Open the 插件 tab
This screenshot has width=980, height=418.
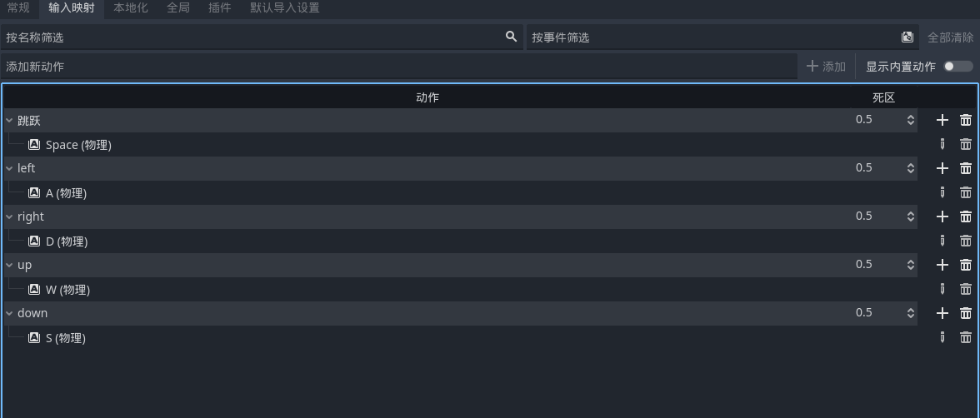click(219, 8)
